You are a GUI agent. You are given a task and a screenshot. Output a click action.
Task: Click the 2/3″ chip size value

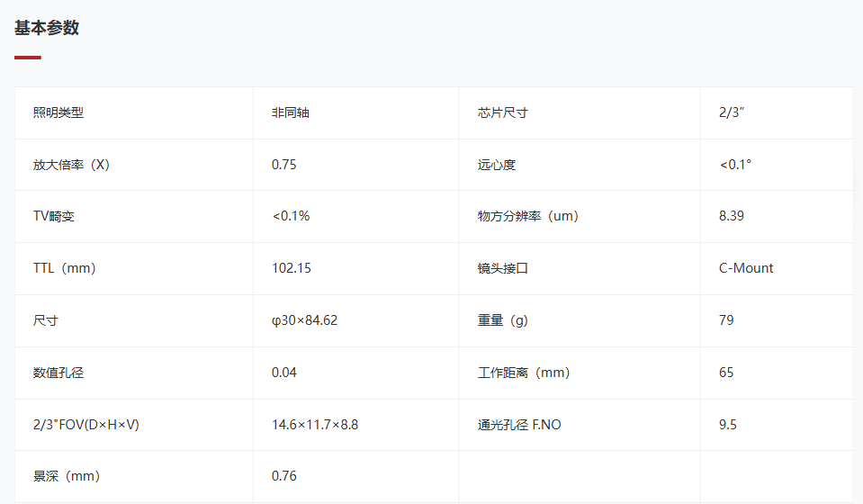pyautogui.click(x=732, y=112)
